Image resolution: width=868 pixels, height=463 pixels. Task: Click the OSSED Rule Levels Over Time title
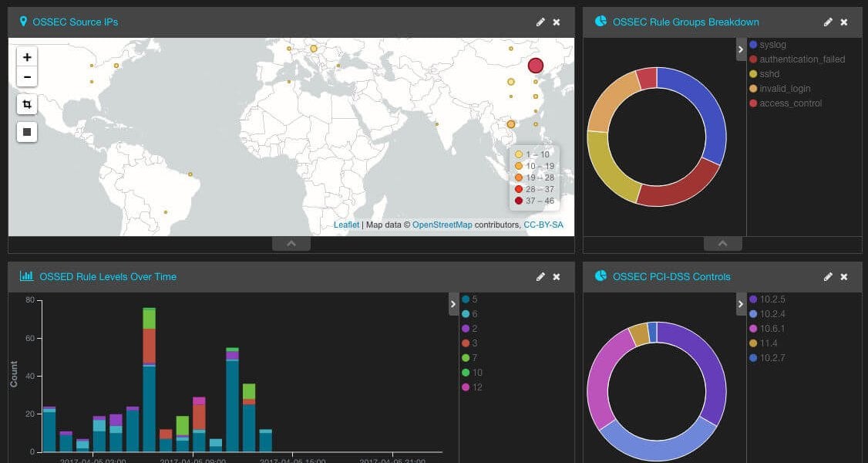[108, 277]
